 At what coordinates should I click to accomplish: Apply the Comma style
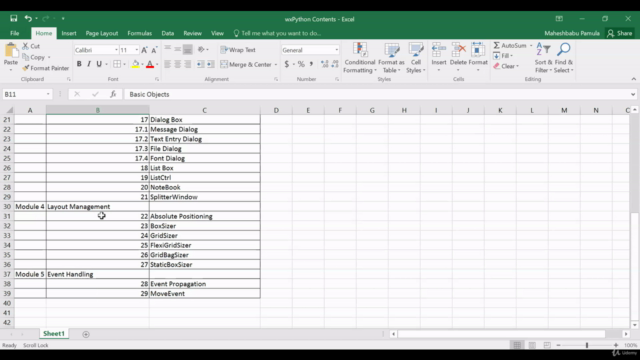pos(311,64)
